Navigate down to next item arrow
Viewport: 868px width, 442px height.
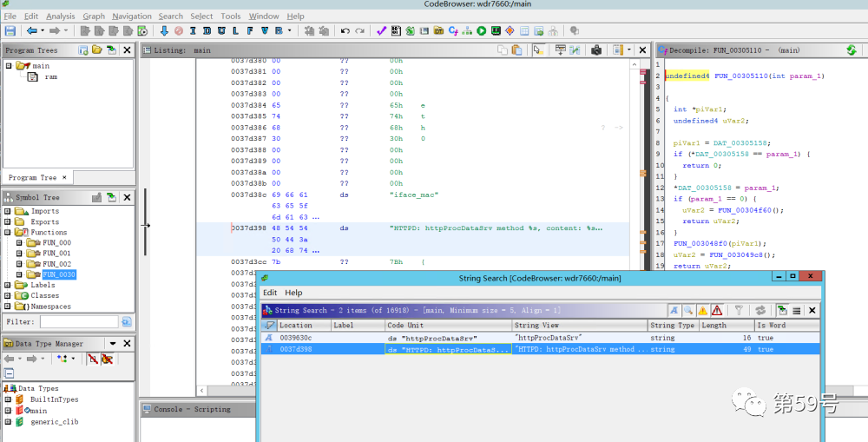(x=164, y=31)
